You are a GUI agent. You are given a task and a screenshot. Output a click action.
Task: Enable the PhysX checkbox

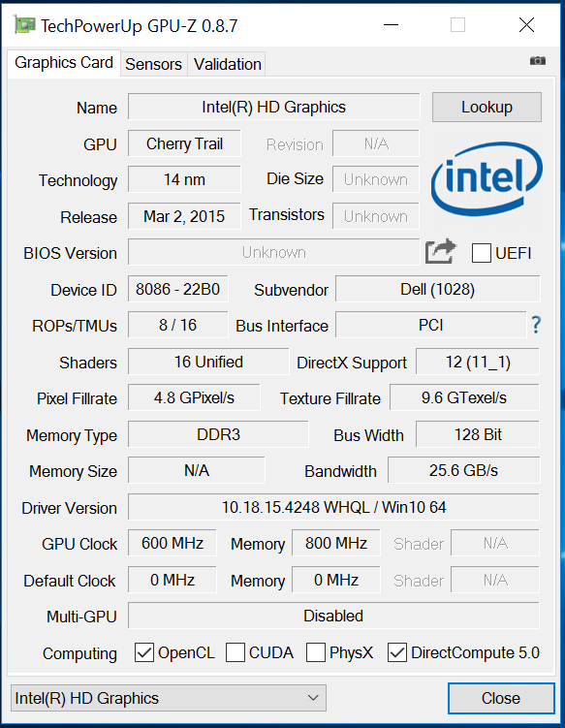pyautogui.click(x=316, y=652)
